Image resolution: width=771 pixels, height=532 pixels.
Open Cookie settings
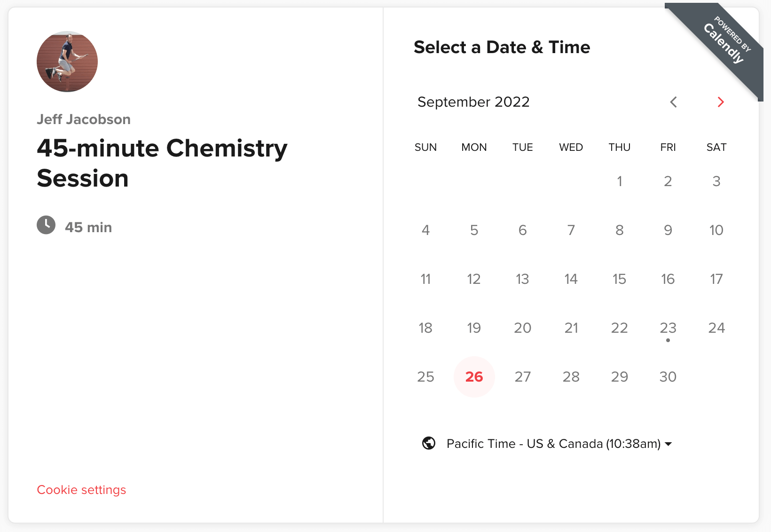click(x=81, y=490)
